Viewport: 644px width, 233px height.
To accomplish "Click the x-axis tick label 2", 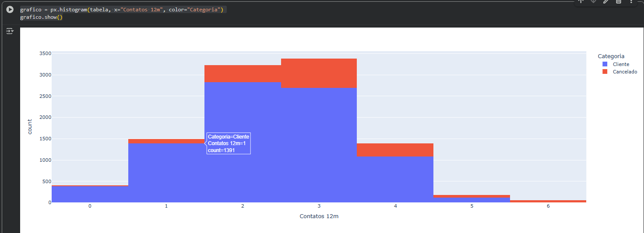I will click(x=243, y=206).
